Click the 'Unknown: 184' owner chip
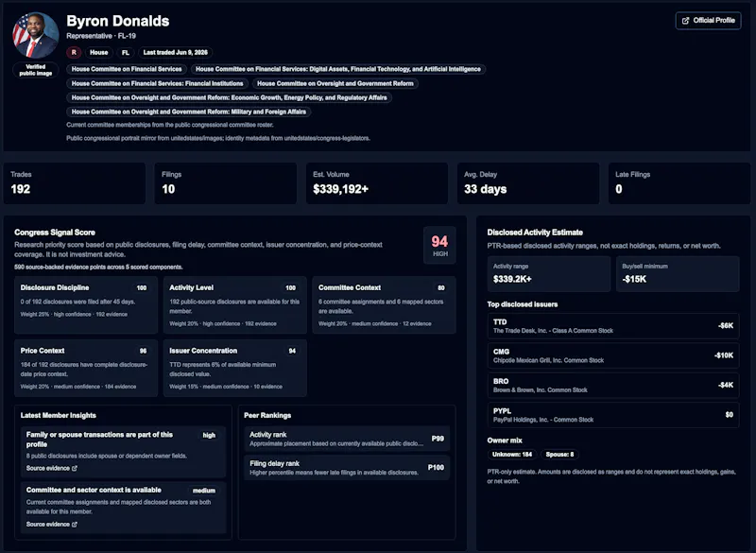 coord(512,454)
